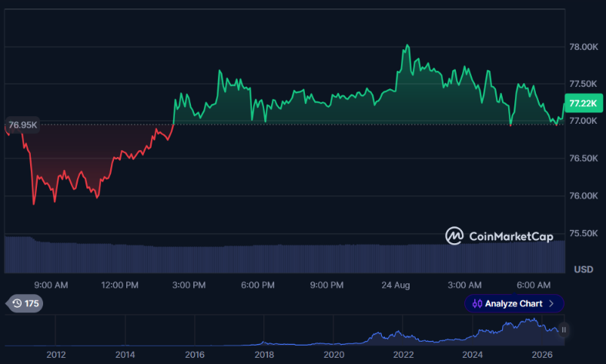Click the 77.00K y-axis label
606x364 pixels.
[x=583, y=121]
